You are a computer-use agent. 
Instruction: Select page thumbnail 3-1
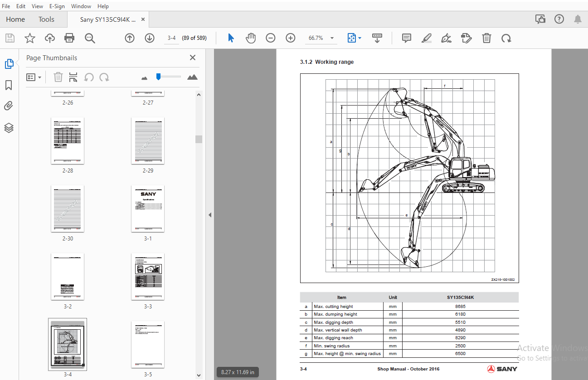148,209
